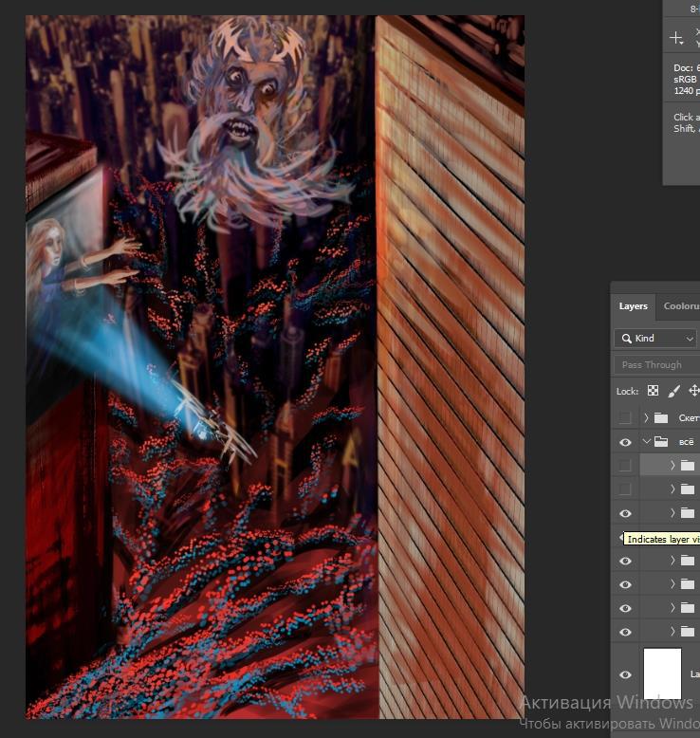Collapse the всё layer group
This screenshot has width=700, height=738.
point(646,442)
